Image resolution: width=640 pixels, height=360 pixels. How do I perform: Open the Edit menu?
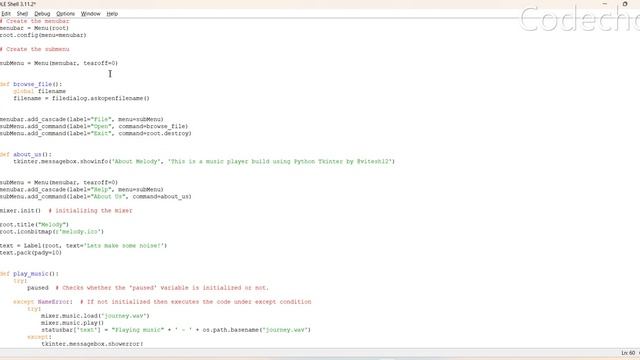(x=6, y=14)
